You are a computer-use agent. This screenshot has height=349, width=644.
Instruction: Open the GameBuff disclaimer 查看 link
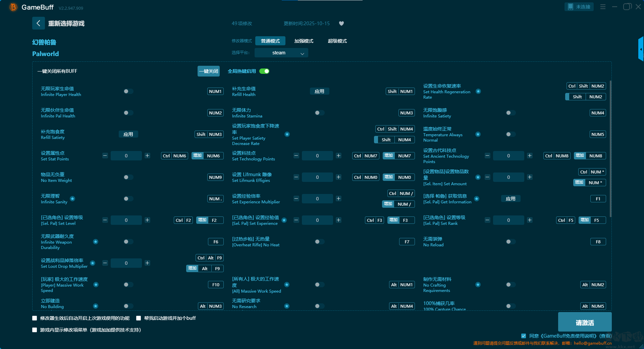point(606,336)
